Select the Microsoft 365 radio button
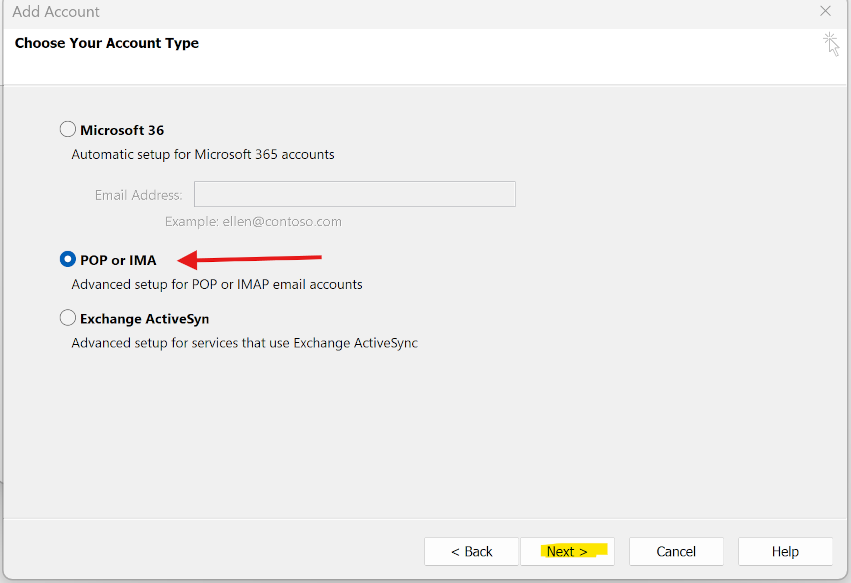Screen dimensions: 851x583 [x=67, y=129]
